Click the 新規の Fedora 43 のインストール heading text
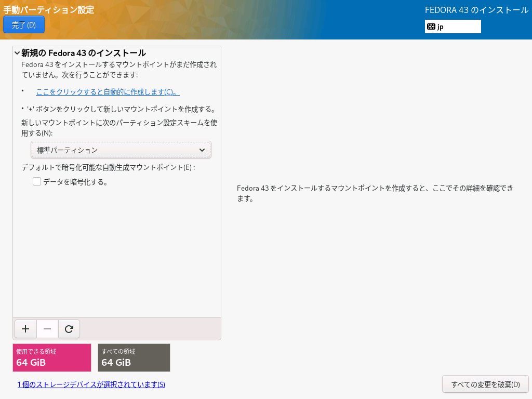The height and width of the screenshot is (399, 532). pyautogui.click(x=83, y=53)
